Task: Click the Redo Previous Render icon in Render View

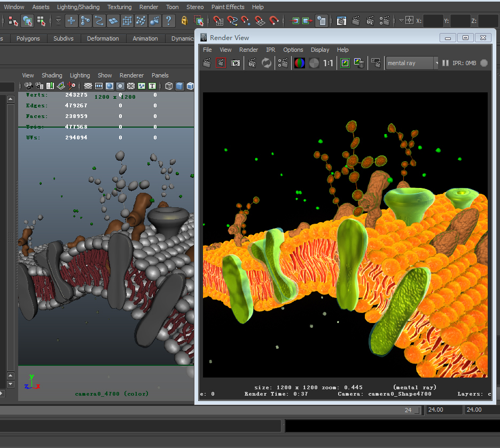Action: click(207, 63)
